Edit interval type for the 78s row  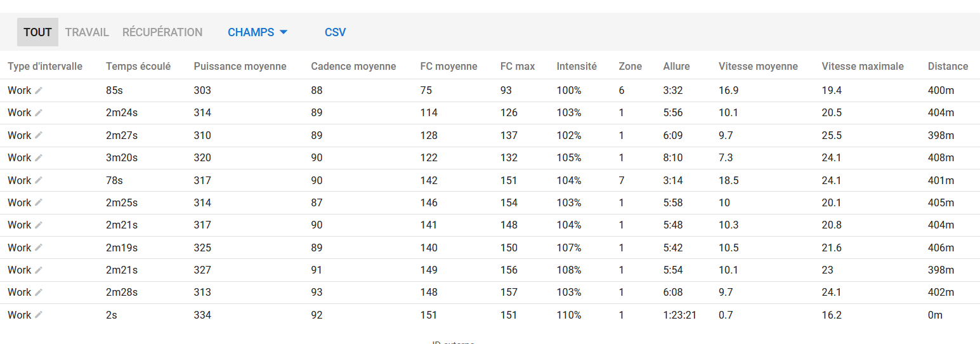[x=39, y=180]
